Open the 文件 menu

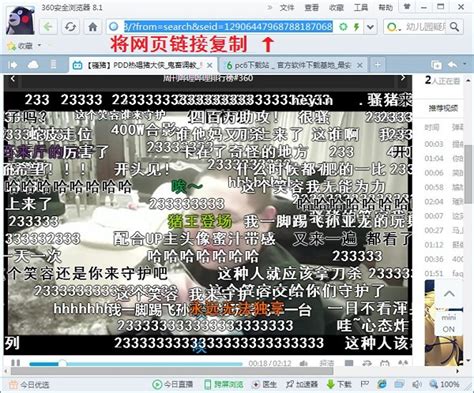coord(287,7)
